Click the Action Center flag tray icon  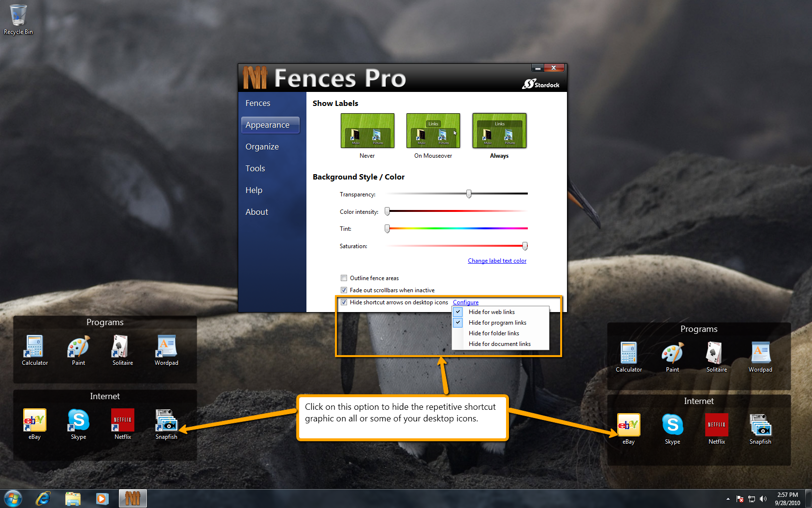click(x=739, y=499)
